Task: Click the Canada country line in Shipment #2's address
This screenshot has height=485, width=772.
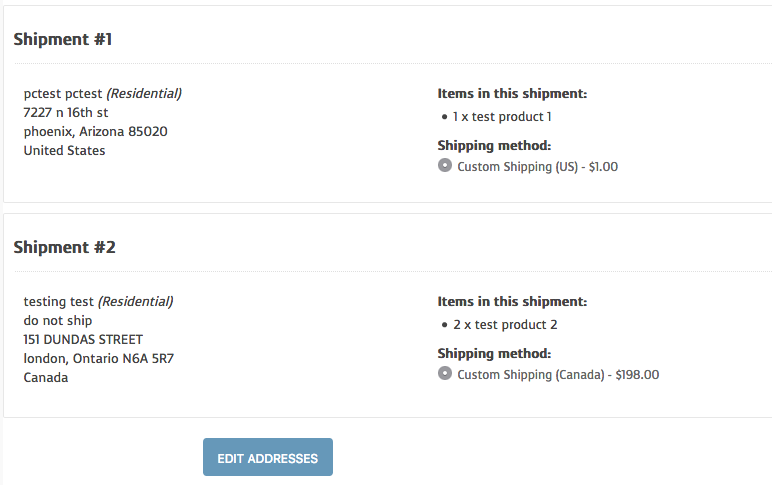Action: [x=46, y=378]
